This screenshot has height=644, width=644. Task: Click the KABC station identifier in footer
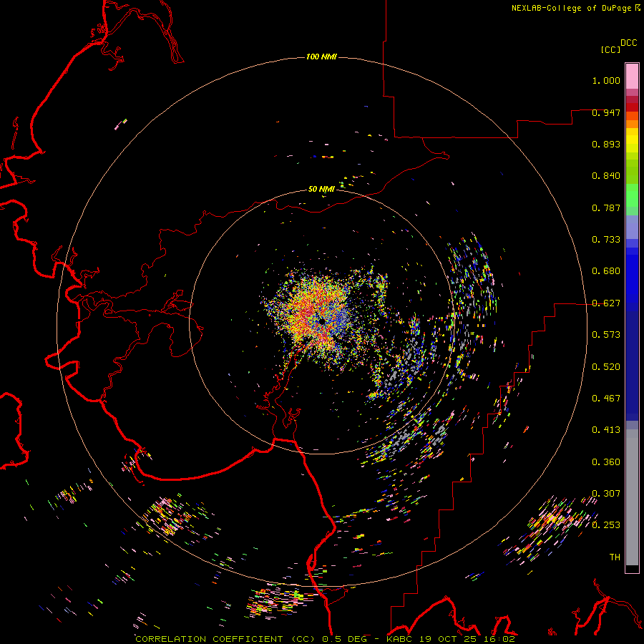pos(401,639)
